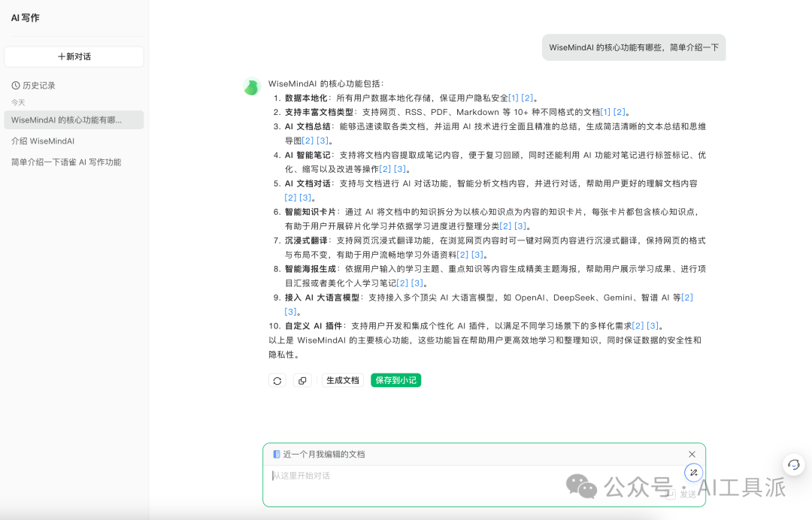Click the bold 沉浸式翻译 heading text
This screenshot has width=812, height=520.
point(306,240)
